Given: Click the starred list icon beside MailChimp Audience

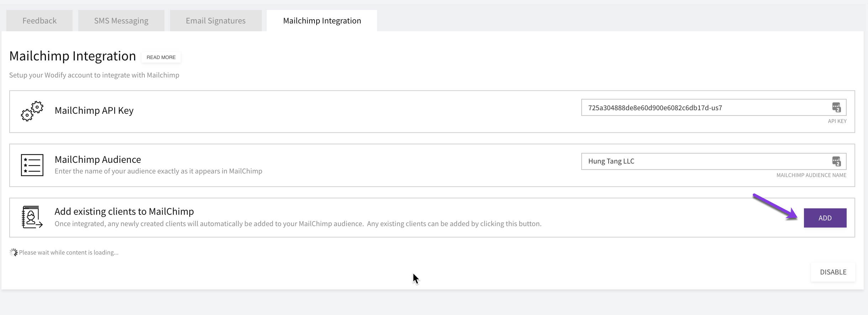Looking at the screenshot, I should point(32,165).
